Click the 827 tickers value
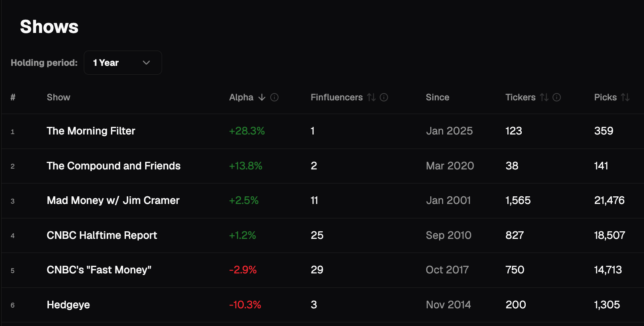Screen dimensions: 644x326 tap(514, 235)
